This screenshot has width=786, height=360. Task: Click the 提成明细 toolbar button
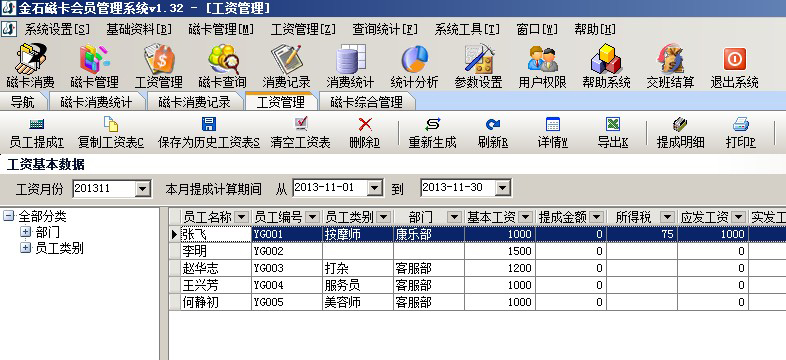tap(681, 133)
